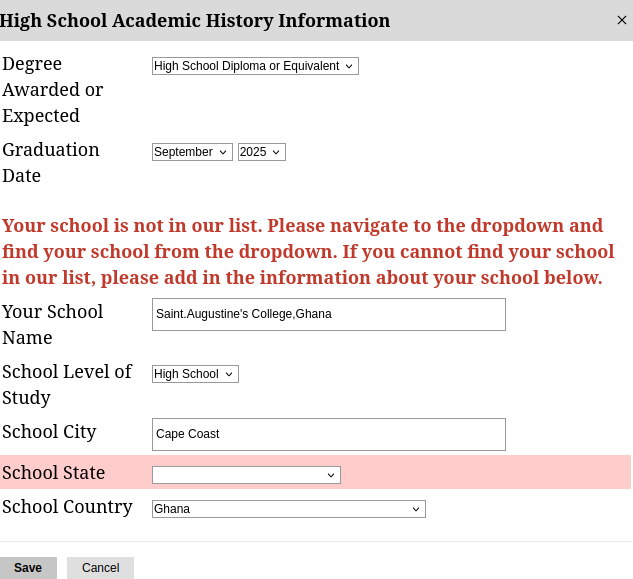Open the graduation month dropdown showing September
The width and height of the screenshot is (633, 579).
pos(192,152)
